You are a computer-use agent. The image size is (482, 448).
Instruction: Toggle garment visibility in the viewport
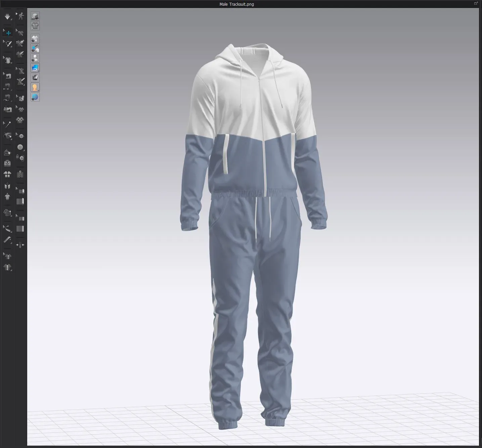[x=35, y=39]
